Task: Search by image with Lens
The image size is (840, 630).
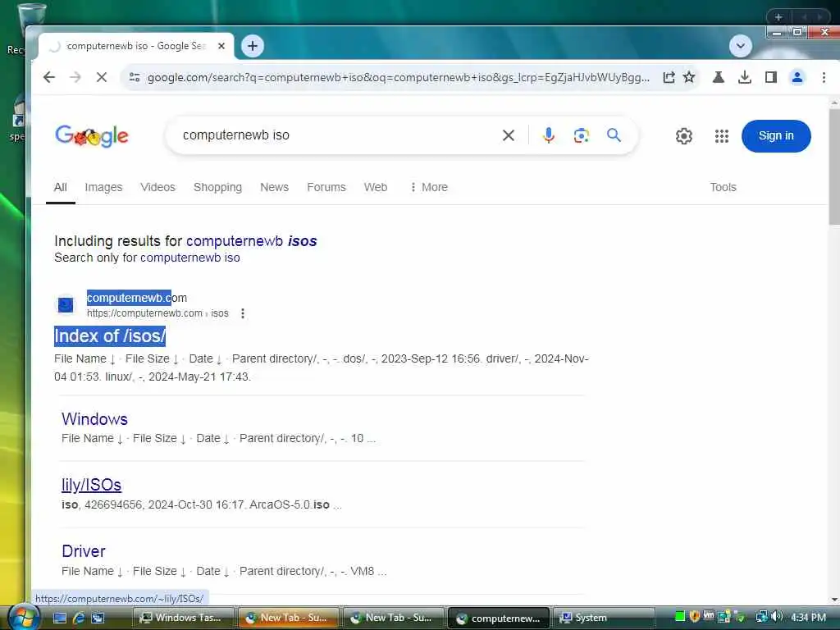Action: click(x=582, y=135)
